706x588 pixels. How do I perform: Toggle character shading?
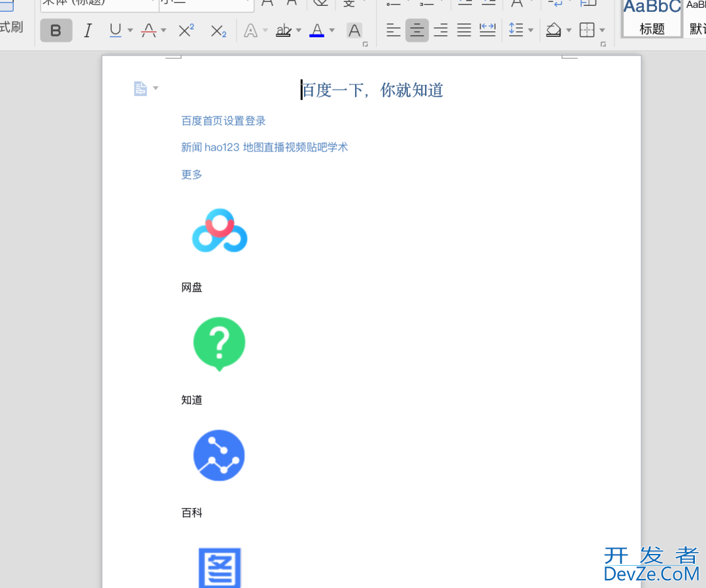(x=354, y=30)
